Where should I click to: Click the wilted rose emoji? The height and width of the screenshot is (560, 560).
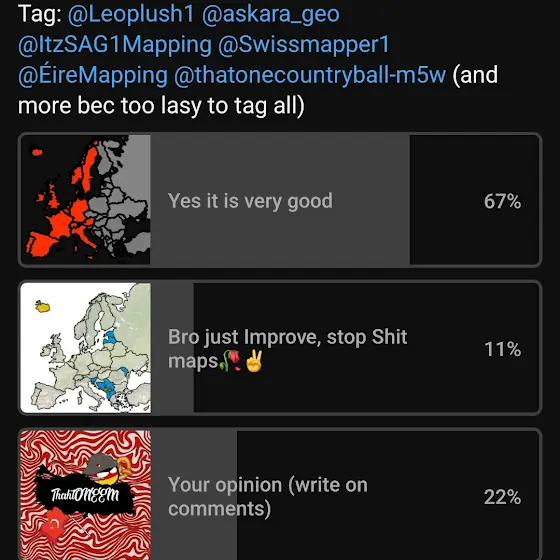coord(231,361)
